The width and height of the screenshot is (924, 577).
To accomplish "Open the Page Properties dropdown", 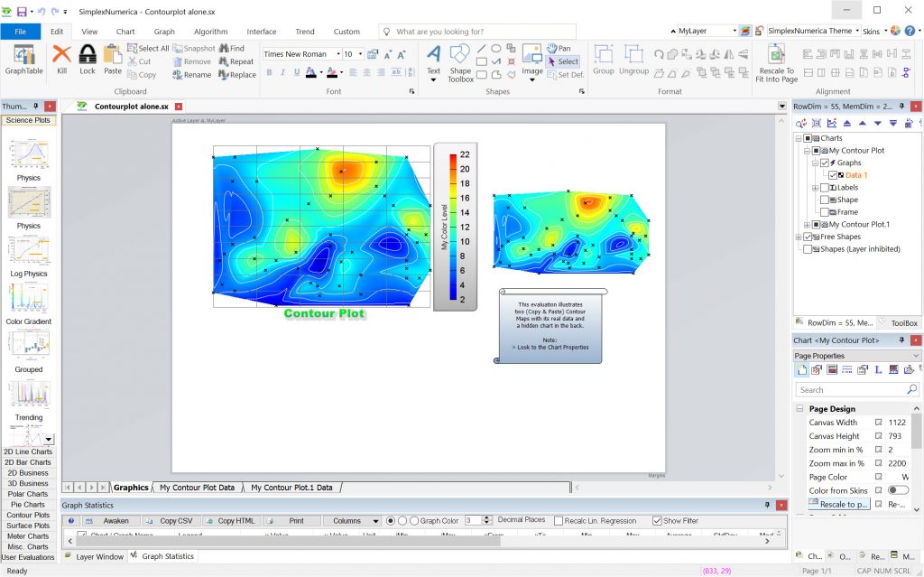I will tap(915, 356).
